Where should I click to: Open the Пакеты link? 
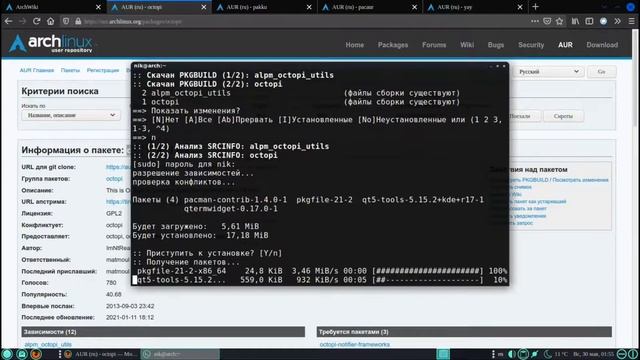(x=70, y=70)
